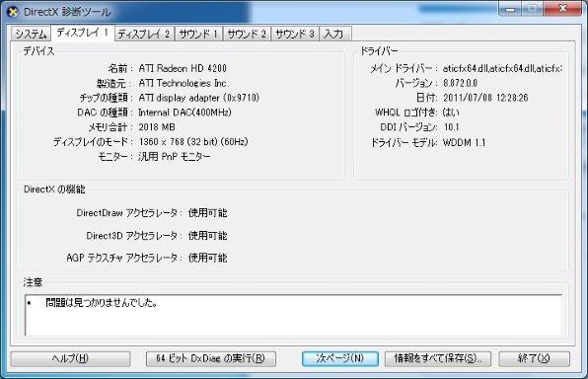The width and height of the screenshot is (588, 379).
Task: Click manufacturer value ATI Technologies Inc.
Action: tap(184, 83)
